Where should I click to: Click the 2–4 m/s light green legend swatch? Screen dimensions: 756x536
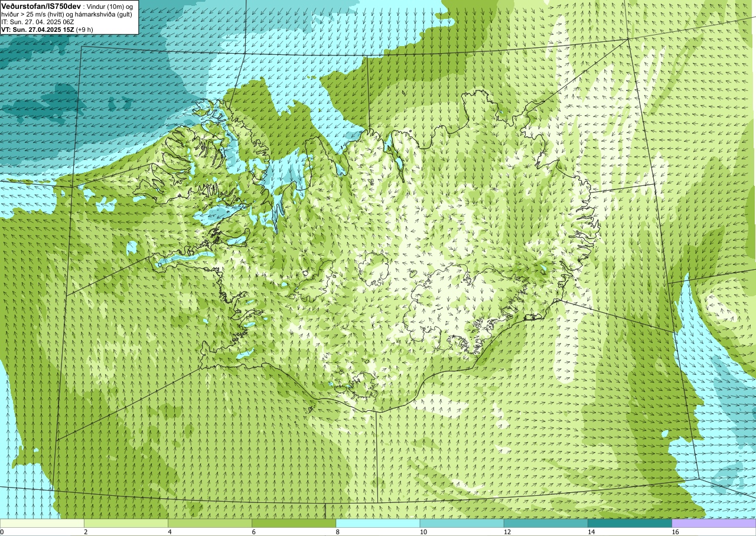click(x=126, y=523)
